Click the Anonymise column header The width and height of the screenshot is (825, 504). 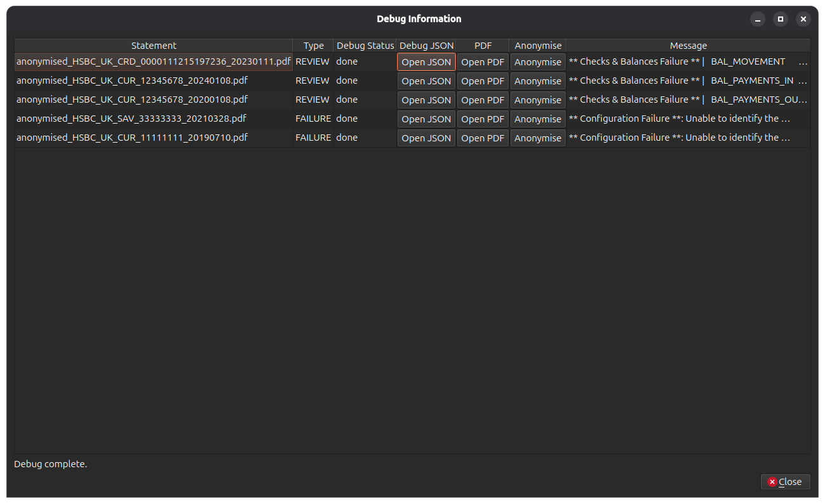pyautogui.click(x=538, y=46)
